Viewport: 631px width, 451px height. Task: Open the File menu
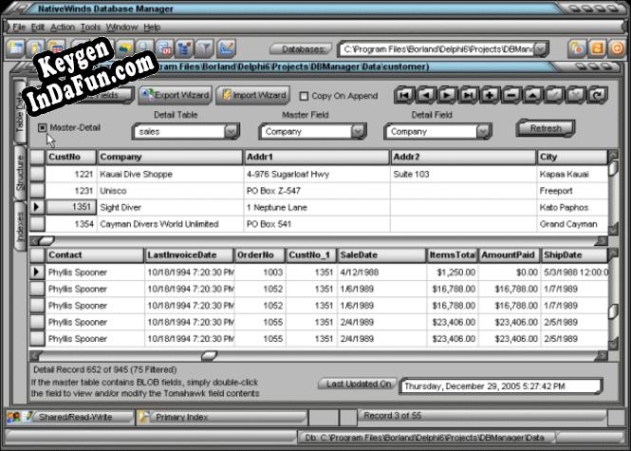coord(19,27)
